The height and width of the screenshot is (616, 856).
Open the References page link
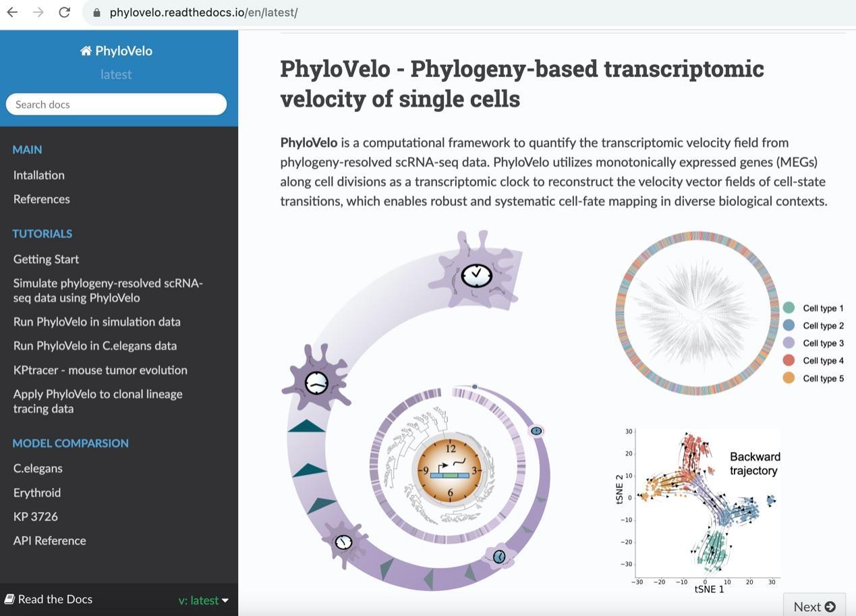42,199
